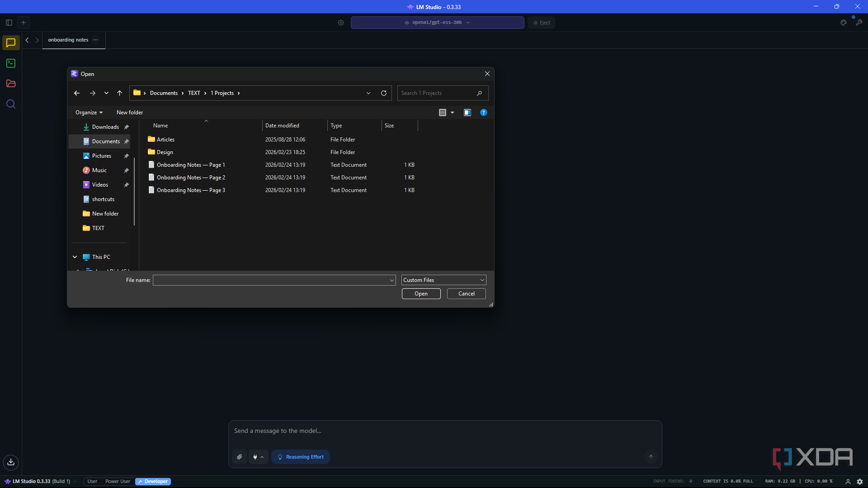Select Onboarding Notes — Page 2 file
Image resolution: width=868 pixels, height=488 pixels.
[191, 178]
